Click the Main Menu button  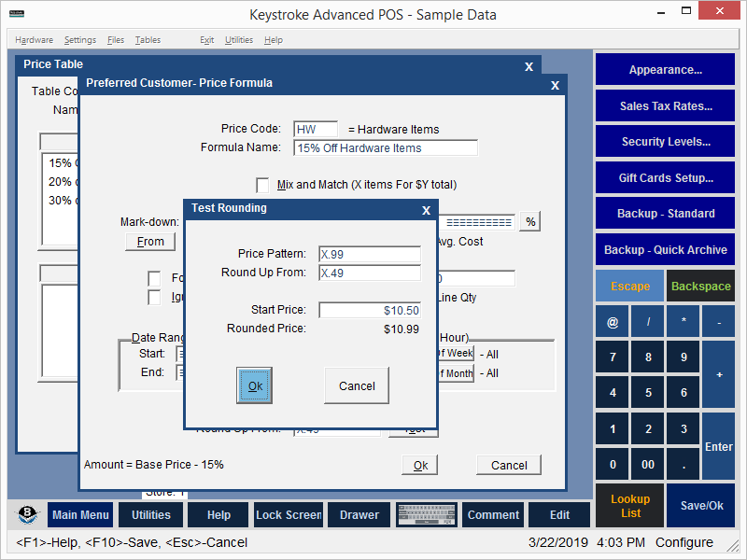pos(80,515)
